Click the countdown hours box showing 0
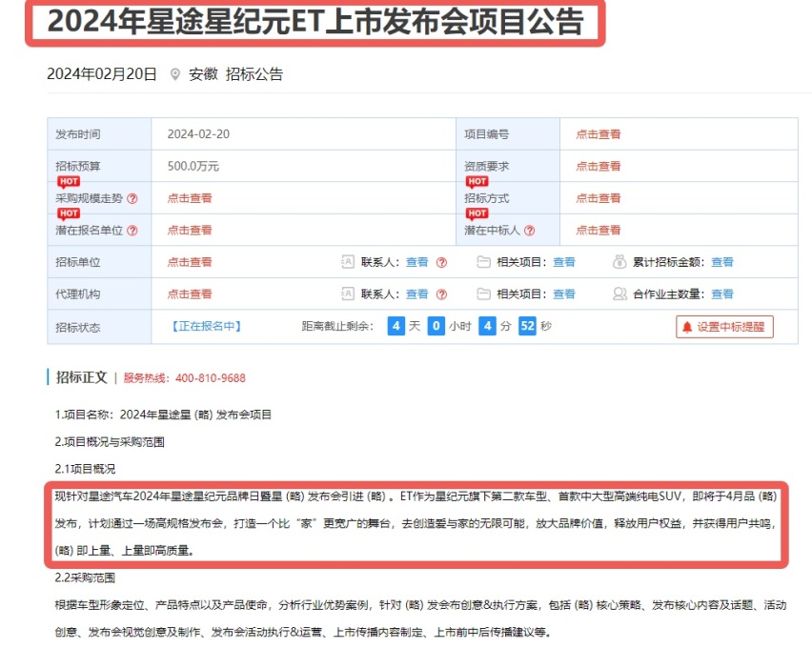 coord(436,326)
